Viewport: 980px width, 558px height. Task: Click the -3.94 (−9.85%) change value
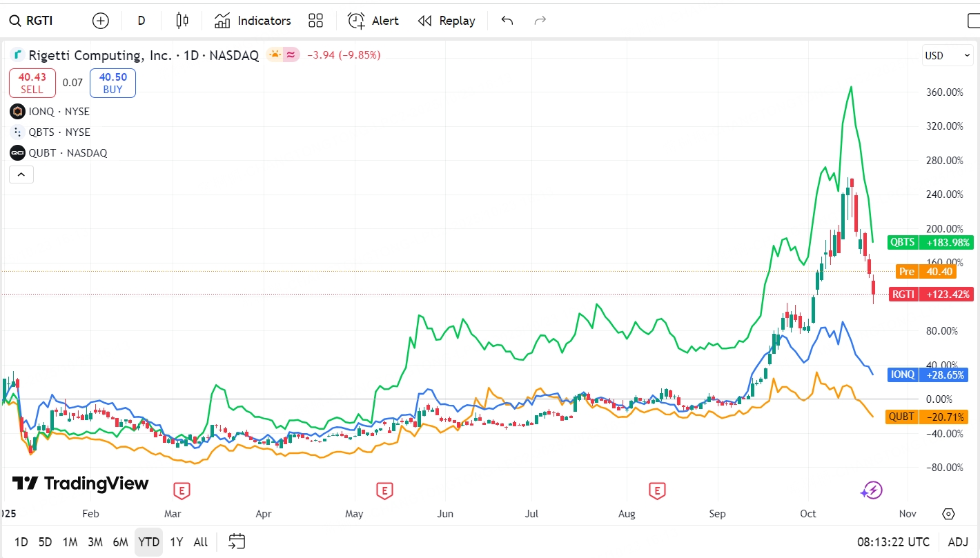click(x=344, y=55)
